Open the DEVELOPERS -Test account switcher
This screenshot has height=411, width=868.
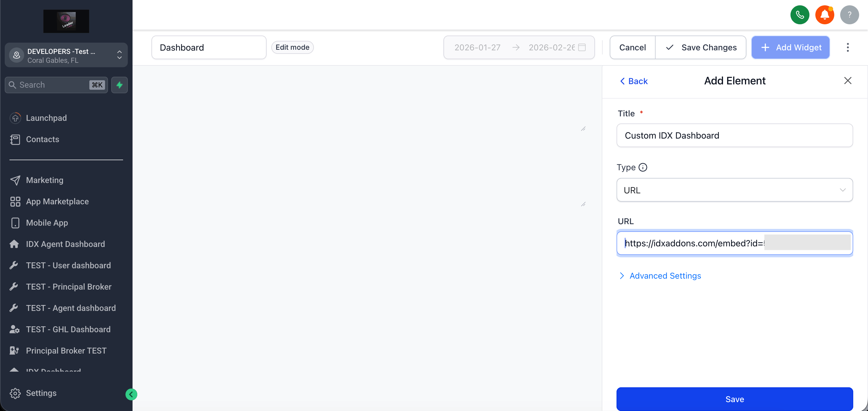coord(66,55)
